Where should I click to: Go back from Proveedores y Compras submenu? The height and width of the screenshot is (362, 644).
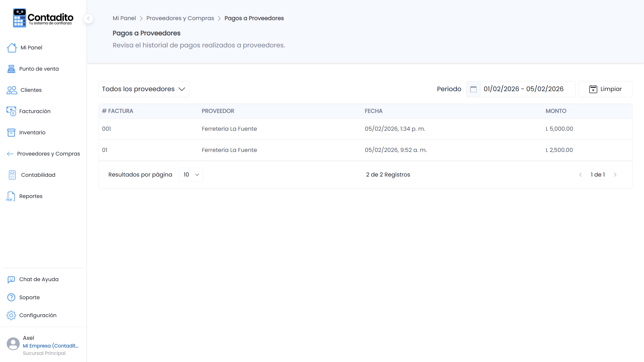point(10,154)
